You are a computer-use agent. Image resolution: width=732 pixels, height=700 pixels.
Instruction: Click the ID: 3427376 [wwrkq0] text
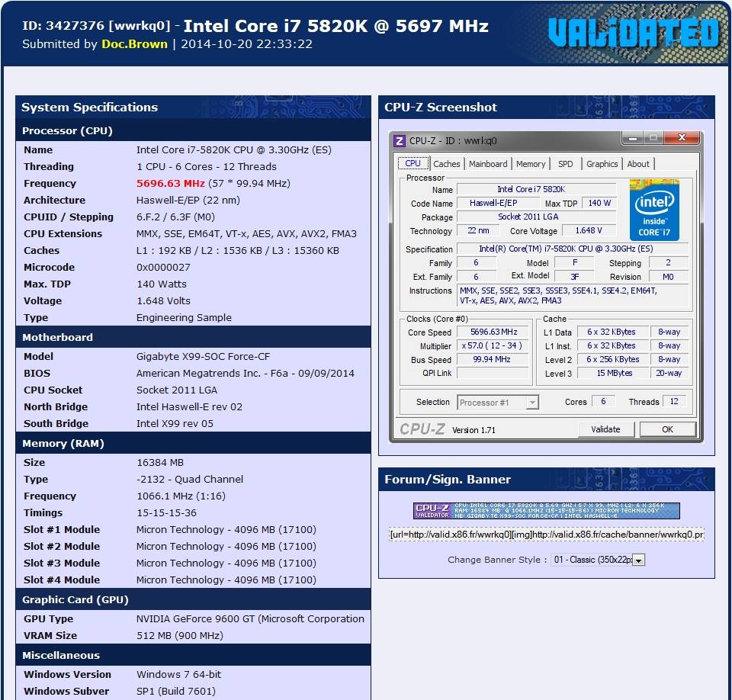pyautogui.click(x=96, y=26)
